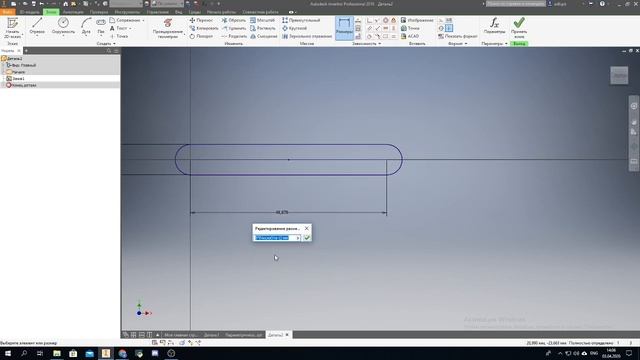Add a new browser panel with plus
Image resolution: width=640 pixels, height=360 pixels.
coord(26,51)
